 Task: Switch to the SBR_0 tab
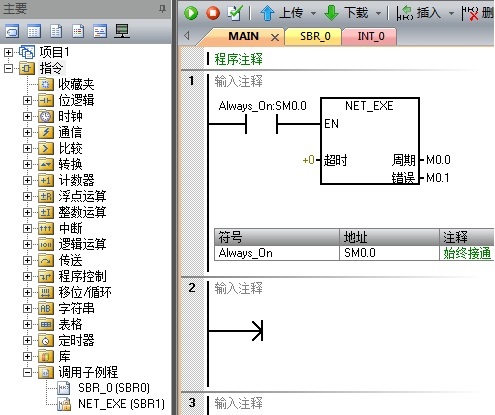click(x=315, y=36)
